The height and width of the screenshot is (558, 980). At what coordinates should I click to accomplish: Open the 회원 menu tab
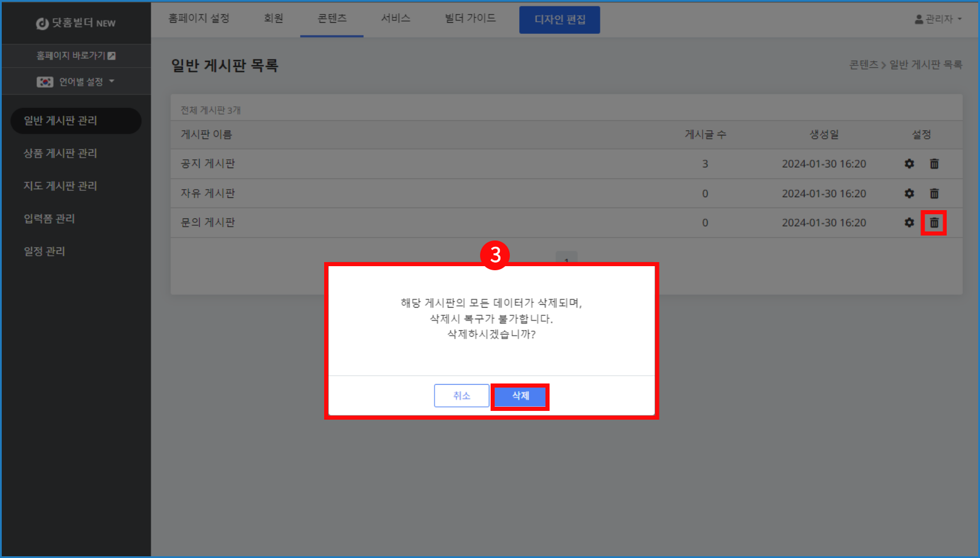click(x=273, y=19)
